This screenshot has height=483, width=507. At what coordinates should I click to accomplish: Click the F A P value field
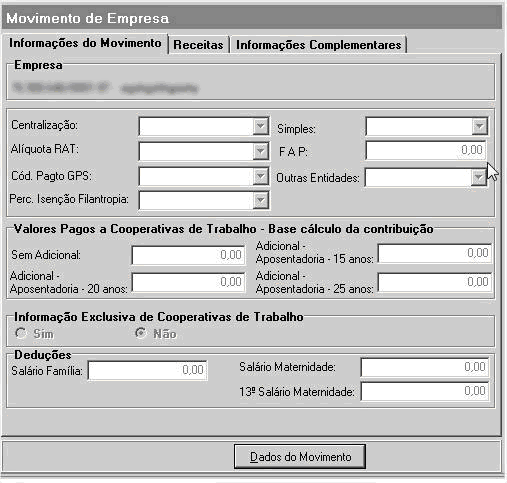click(x=426, y=150)
